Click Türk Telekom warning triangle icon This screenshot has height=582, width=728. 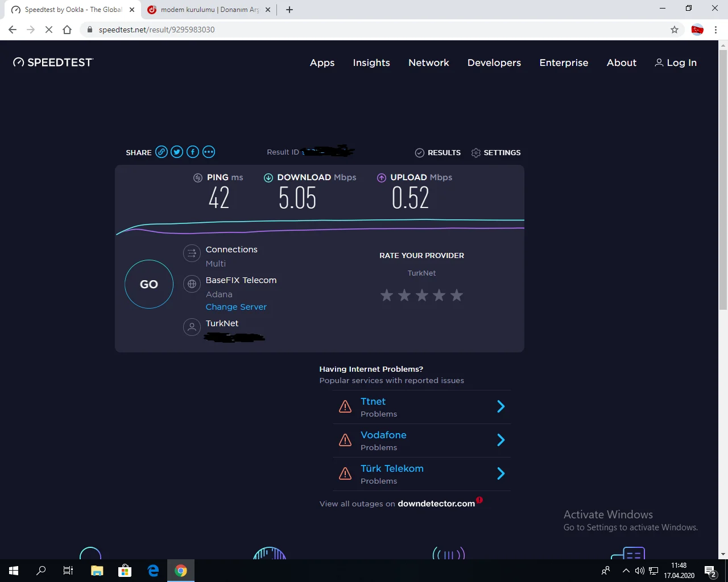pos(345,474)
